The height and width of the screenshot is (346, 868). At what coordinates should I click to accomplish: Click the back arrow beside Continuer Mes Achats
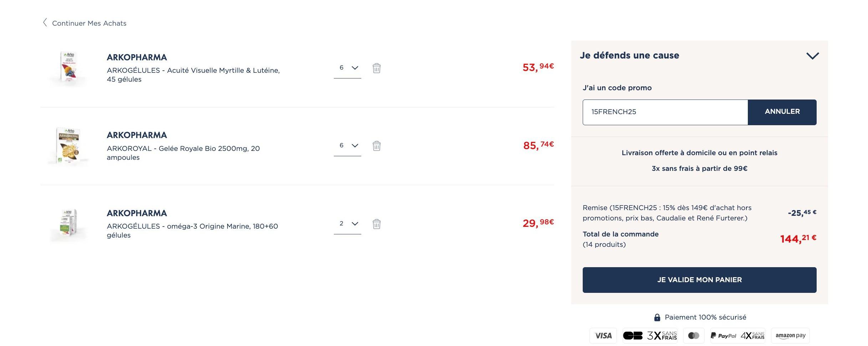tap(45, 23)
